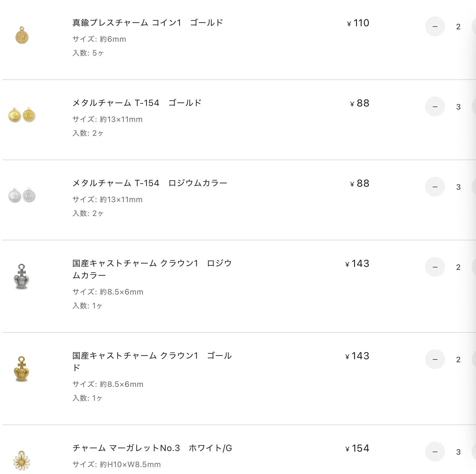Decrease quantity of マーガレットNo.3 ホワイト/G charm
The image size is (476, 474).
pos(435,452)
